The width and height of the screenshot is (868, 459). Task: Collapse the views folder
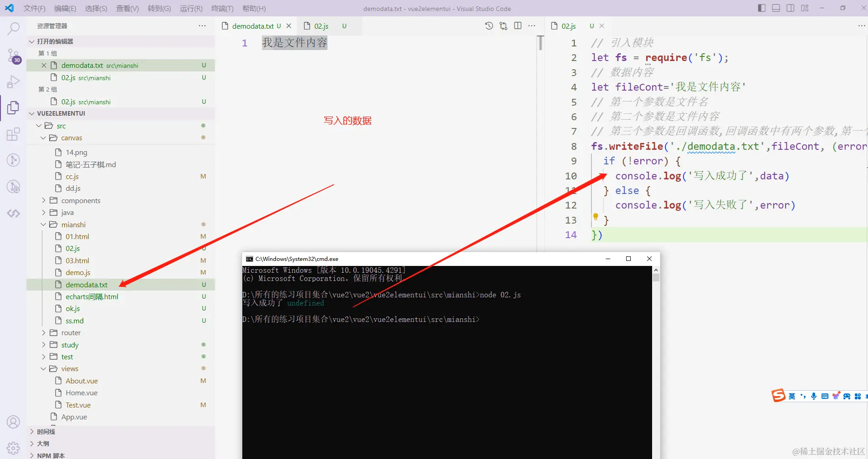coord(121,368)
